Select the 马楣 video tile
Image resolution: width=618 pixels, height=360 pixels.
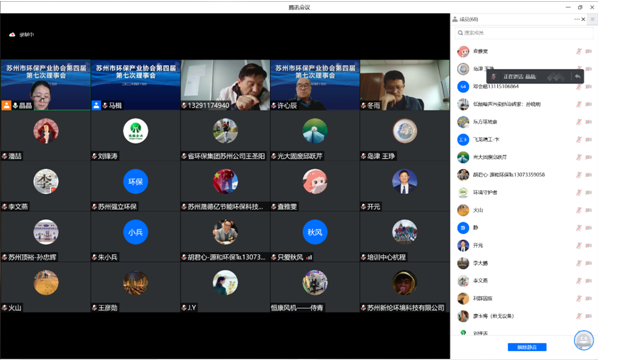(136, 85)
